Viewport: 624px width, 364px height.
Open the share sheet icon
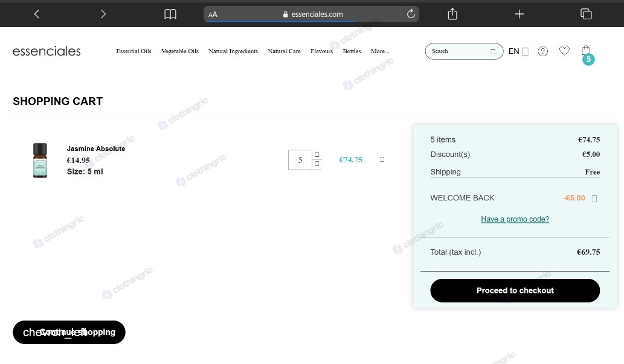pyautogui.click(x=452, y=14)
